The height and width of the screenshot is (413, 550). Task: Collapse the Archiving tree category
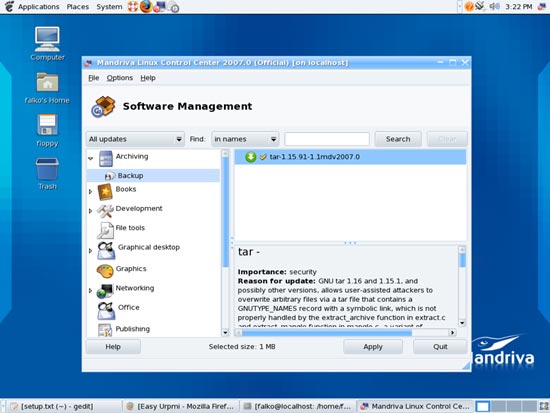click(x=90, y=159)
